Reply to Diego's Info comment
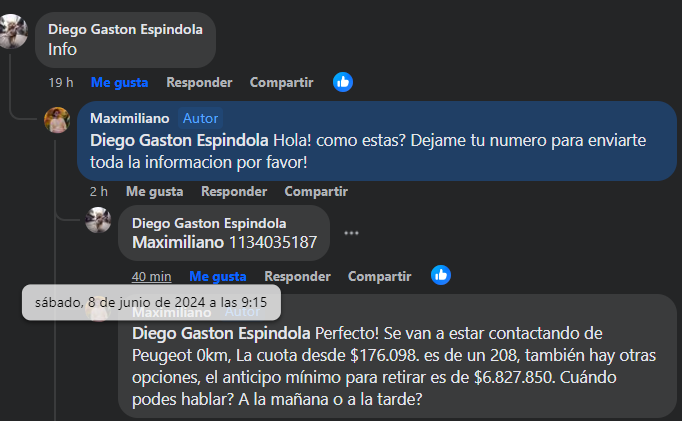This screenshot has width=682, height=421. click(199, 82)
